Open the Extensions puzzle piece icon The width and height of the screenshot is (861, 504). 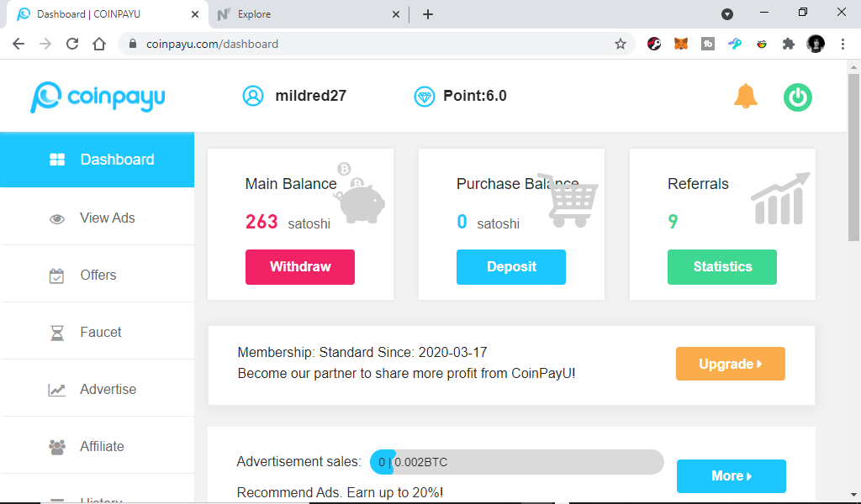(789, 44)
